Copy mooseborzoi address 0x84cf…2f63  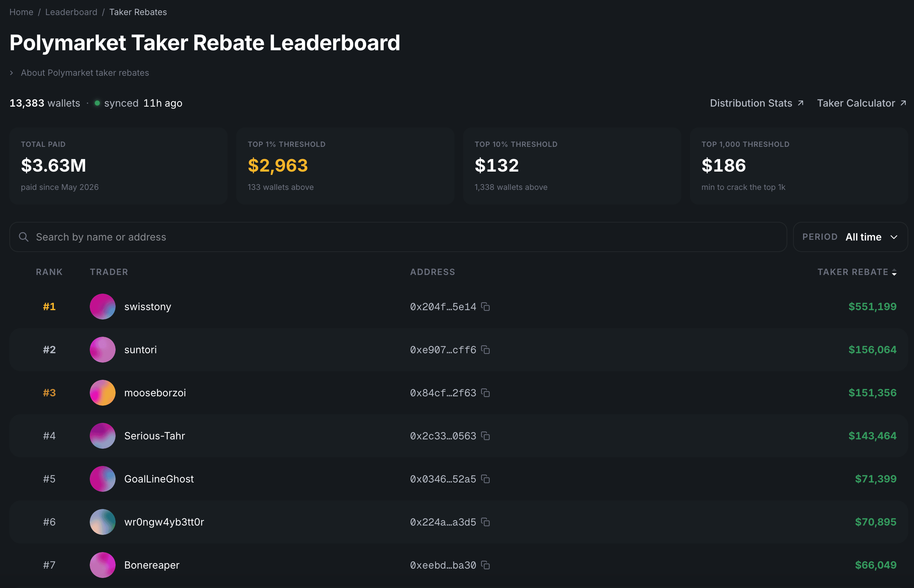[x=485, y=393]
